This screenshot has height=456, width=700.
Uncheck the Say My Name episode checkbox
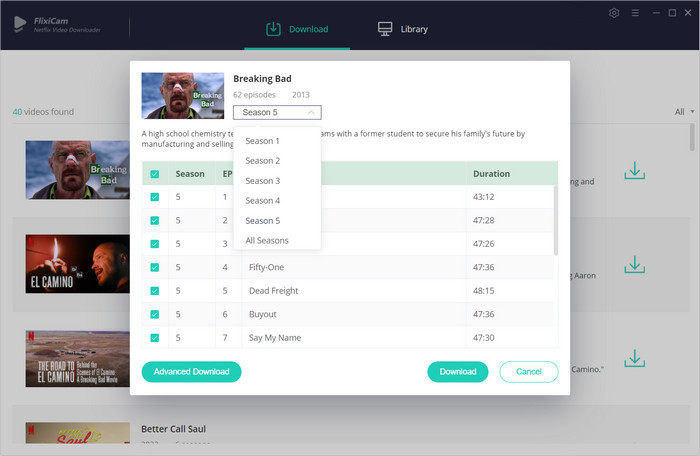(154, 338)
